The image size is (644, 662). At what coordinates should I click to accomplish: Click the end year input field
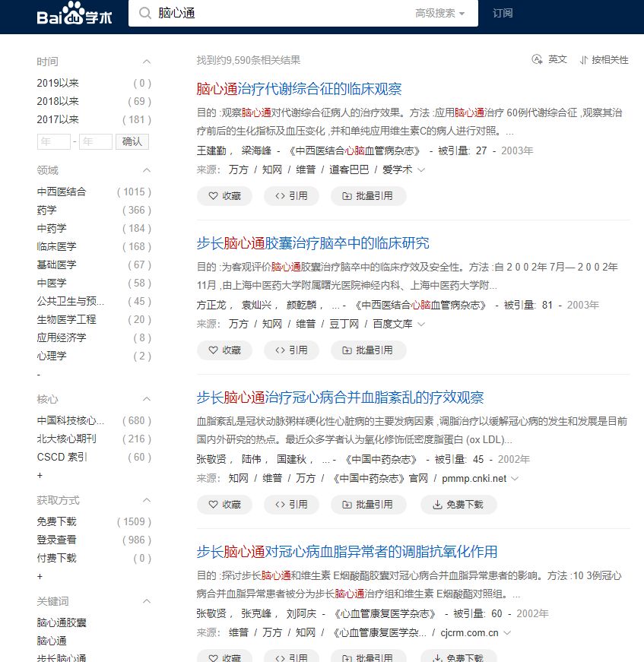(x=96, y=141)
